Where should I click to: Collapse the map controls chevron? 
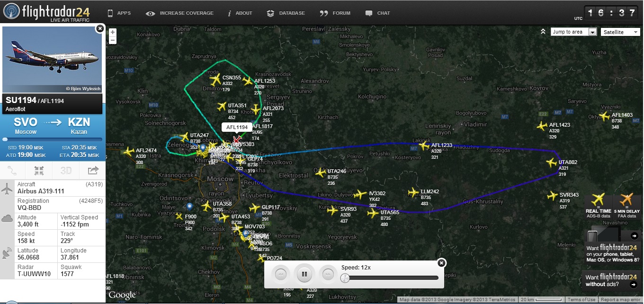click(x=543, y=32)
